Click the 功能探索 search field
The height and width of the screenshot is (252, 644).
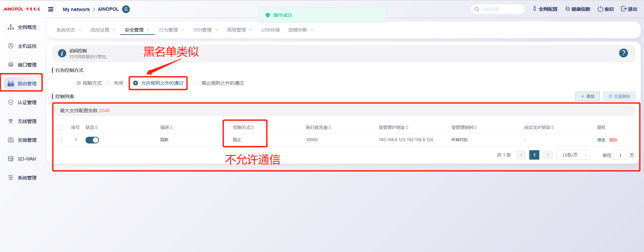500,9
